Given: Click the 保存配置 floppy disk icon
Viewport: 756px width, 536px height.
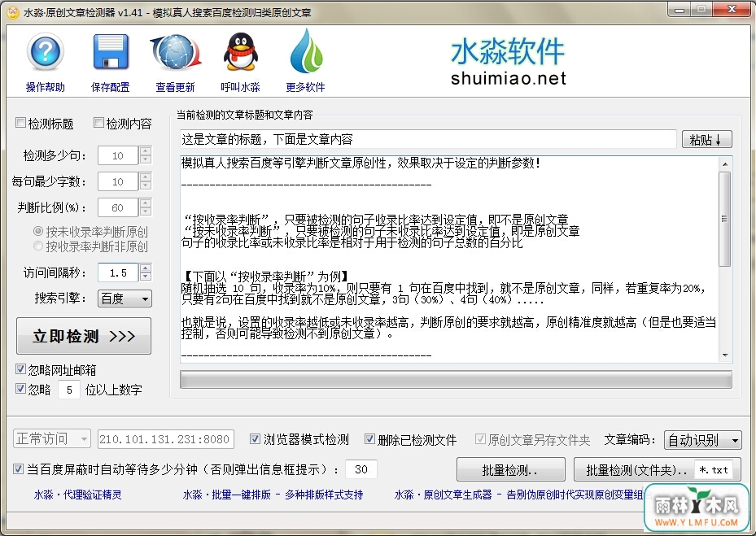Looking at the screenshot, I should [111, 51].
